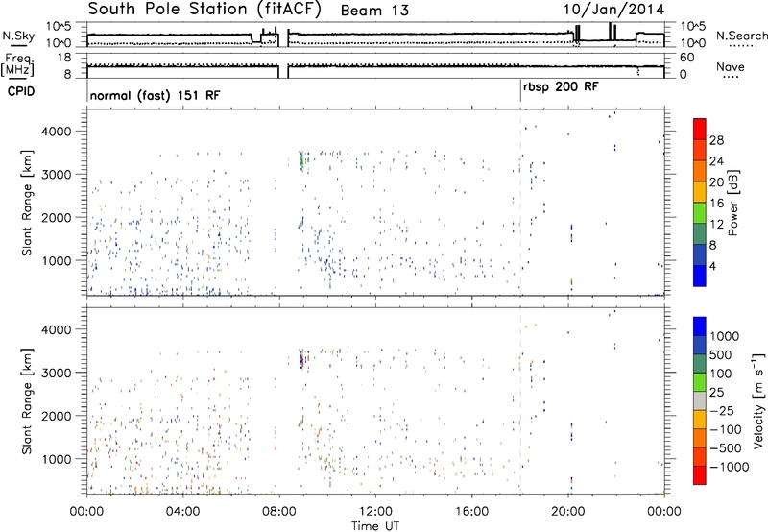Click the 'Velocity [m s⁻¹]' colorbar title

(x=758, y=400)
